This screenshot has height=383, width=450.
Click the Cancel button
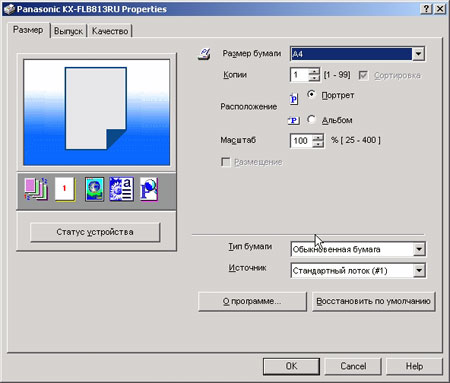point(353,366)
